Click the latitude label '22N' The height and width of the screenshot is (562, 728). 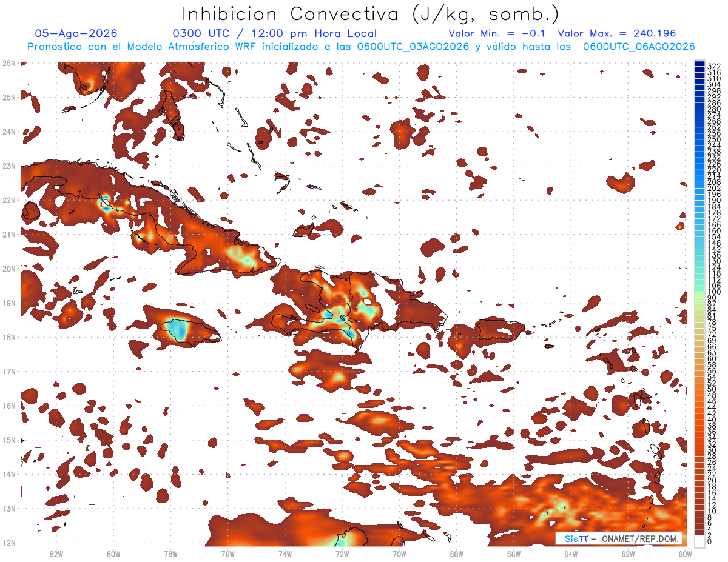click(8, 199)
